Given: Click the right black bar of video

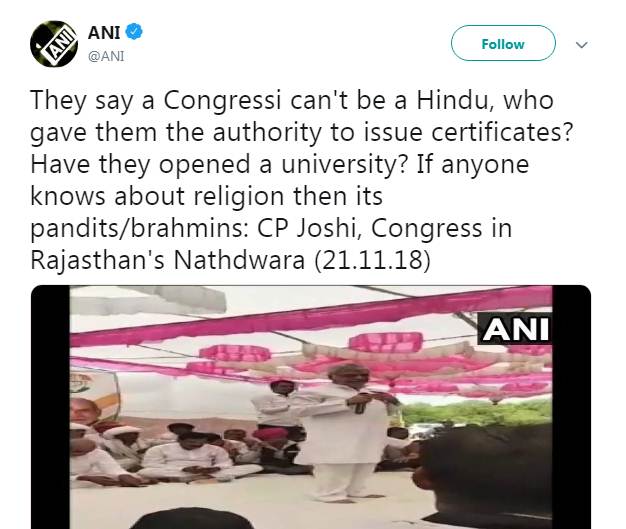Looking at the screenshot, I should pos(571,407).
